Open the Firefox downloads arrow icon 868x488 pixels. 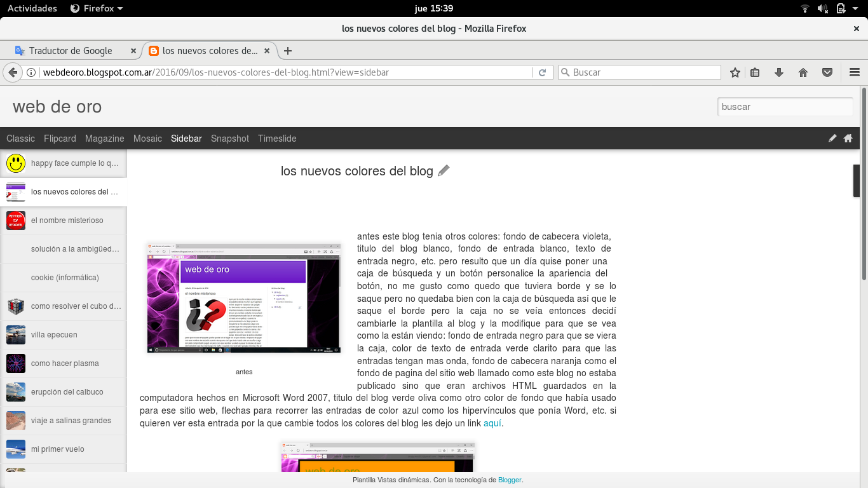pyautogui.click(x=779, y=72)
